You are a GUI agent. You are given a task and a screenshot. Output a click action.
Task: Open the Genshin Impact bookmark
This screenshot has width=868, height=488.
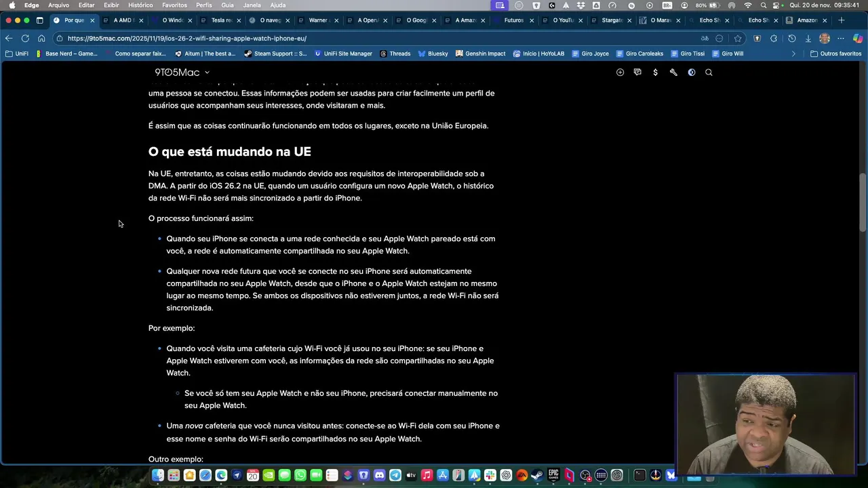click(x=481, y=54)
